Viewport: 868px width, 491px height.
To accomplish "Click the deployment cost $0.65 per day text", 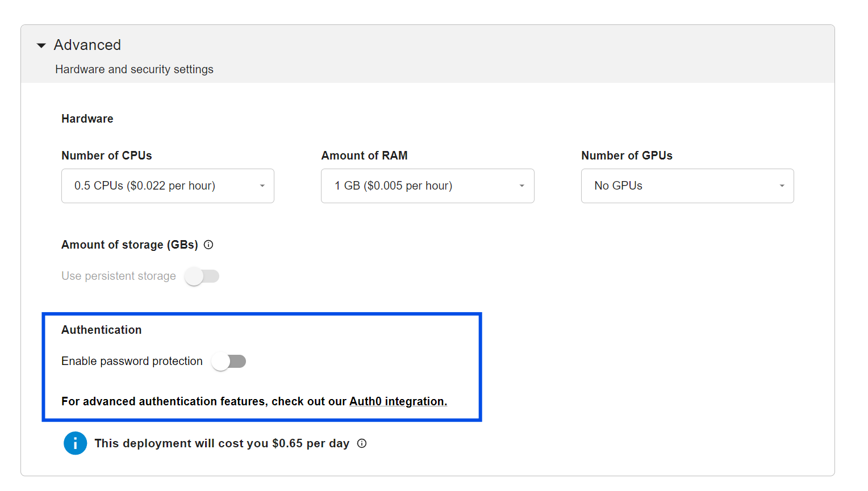I will 222,443.
